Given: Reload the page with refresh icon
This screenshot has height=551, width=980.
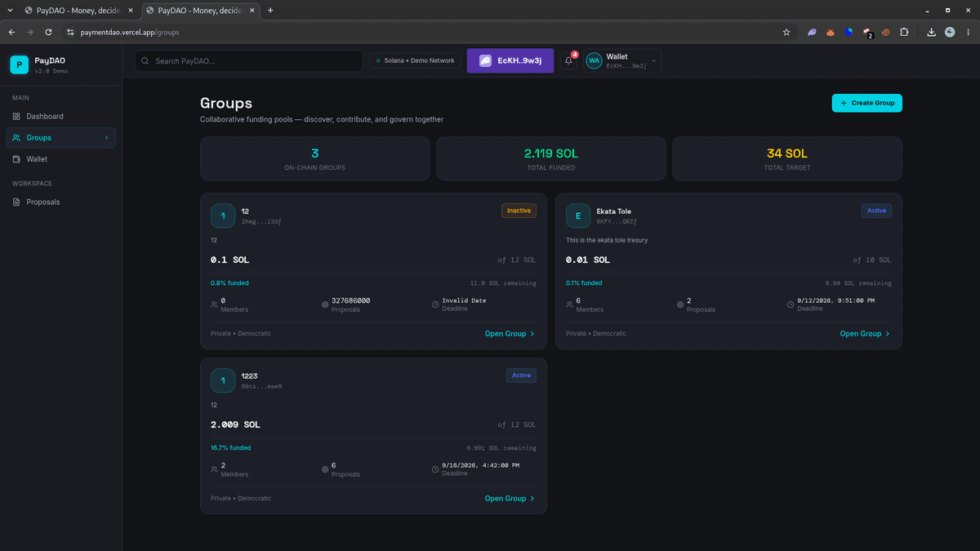Looking at the screenshot, I should [x=49, y=32].
